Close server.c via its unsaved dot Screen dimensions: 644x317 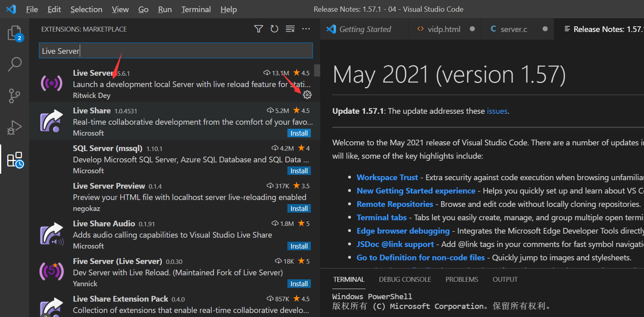(545, 29)
